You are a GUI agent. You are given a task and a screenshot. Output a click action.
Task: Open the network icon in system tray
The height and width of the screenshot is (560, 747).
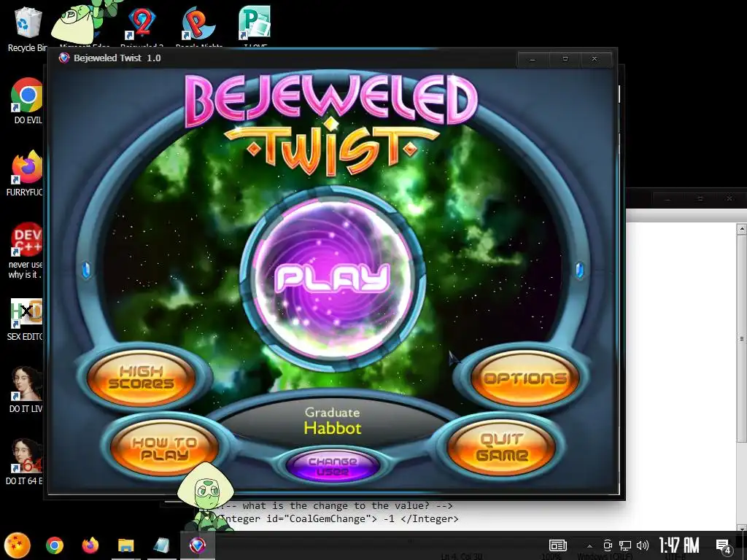(x=625, y=545)
